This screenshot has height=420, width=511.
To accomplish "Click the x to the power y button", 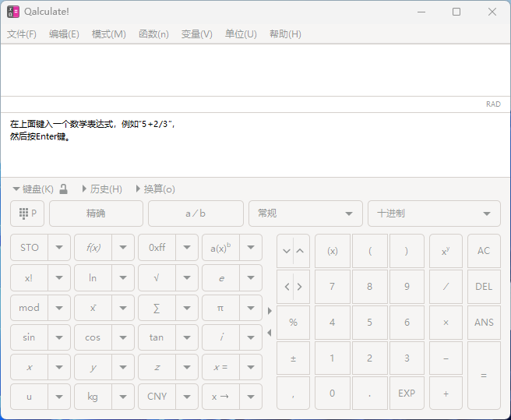I will pyautogui.click(x=446, y=251).
